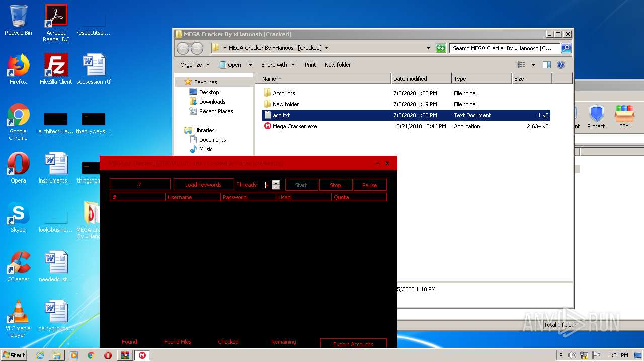
Task: Sort files by Date modified column
Action: pyautogui.click(x=421, y=79)
